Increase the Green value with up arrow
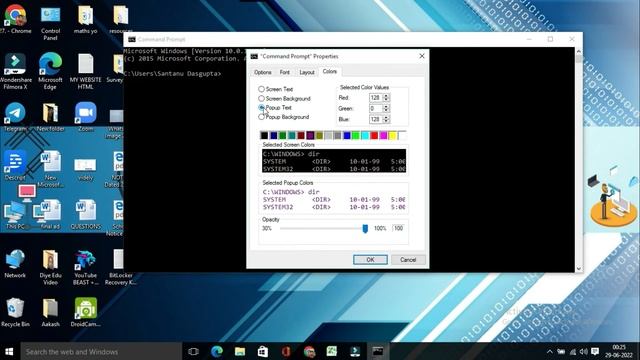The width and height of the screenshot is (640, 360). tap(386, 106)
